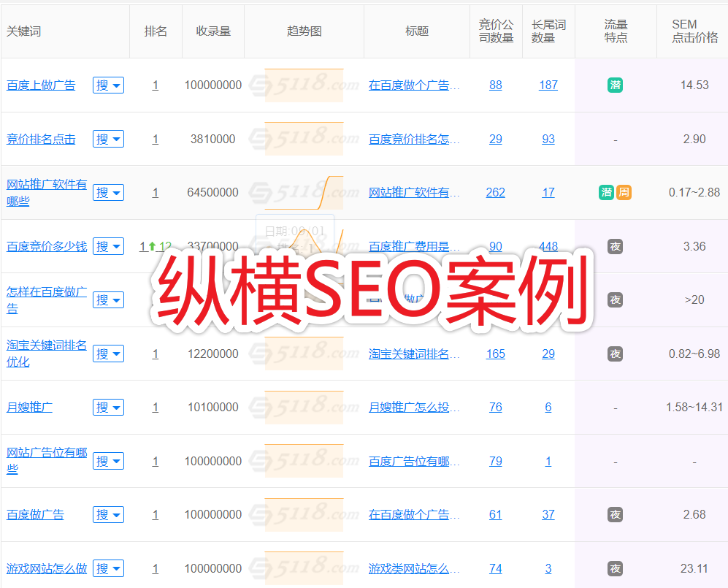Sort by the 收录量 column header
The image size is (728, 588).
[213, 31]
